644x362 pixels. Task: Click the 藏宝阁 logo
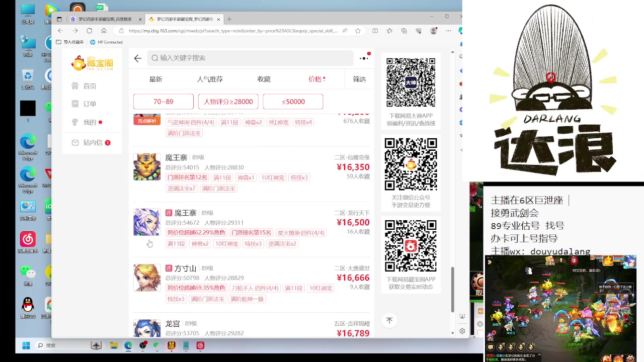[92, 63]
